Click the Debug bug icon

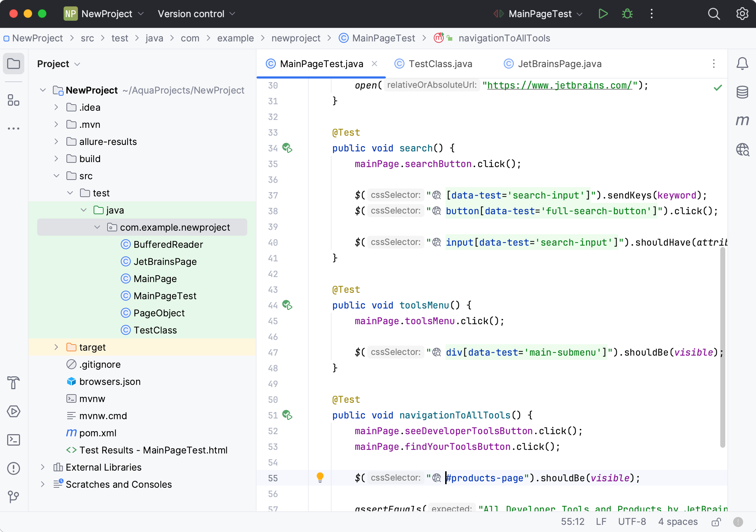click(627, 14)
